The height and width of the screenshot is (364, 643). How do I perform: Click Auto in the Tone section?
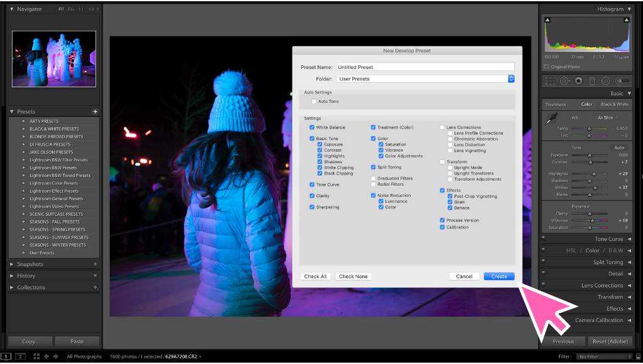(619, 147)
